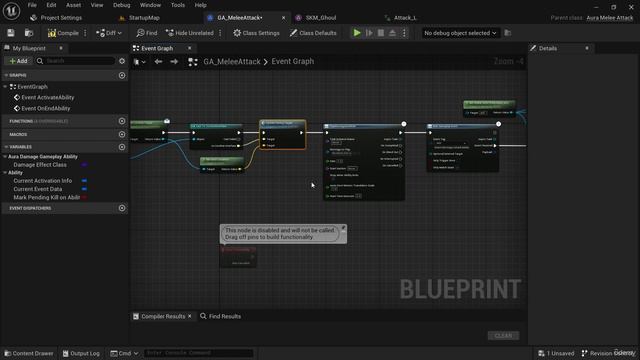Open My Blueprint view options gear
Viewport: 640px width, 360px height.
(x=122, y=61)
